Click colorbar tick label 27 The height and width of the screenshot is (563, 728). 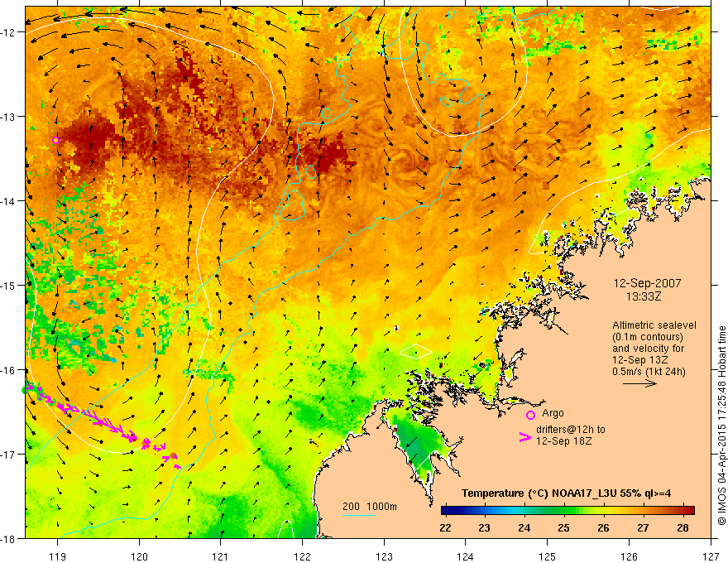point(643,528)
